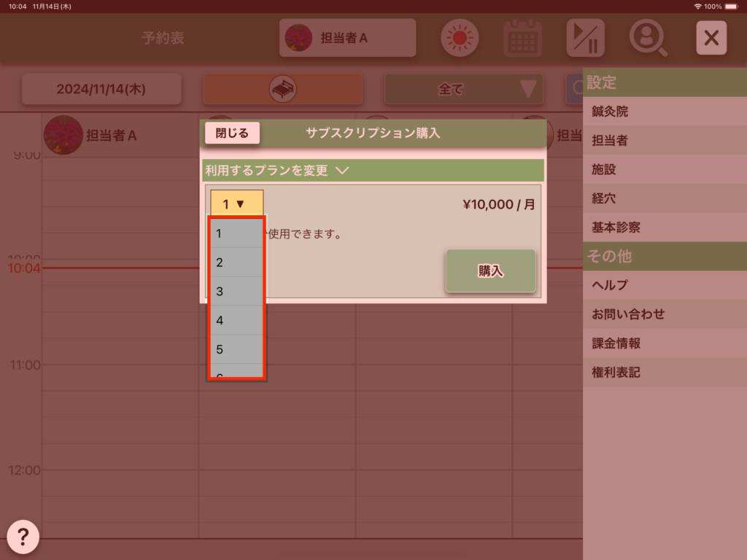The image size is (747, 560).
Task: Click the sun icon in the top toolbar
Action: (x=460, y=38)
